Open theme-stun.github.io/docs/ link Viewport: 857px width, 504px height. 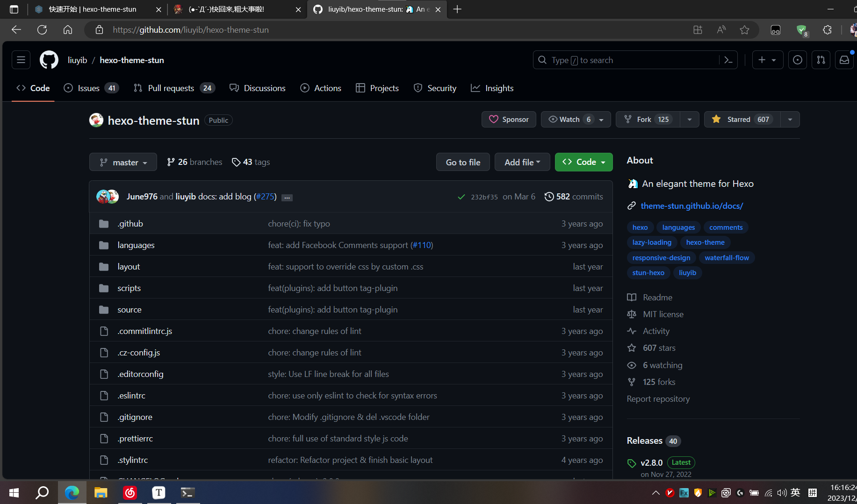[692, 206]
